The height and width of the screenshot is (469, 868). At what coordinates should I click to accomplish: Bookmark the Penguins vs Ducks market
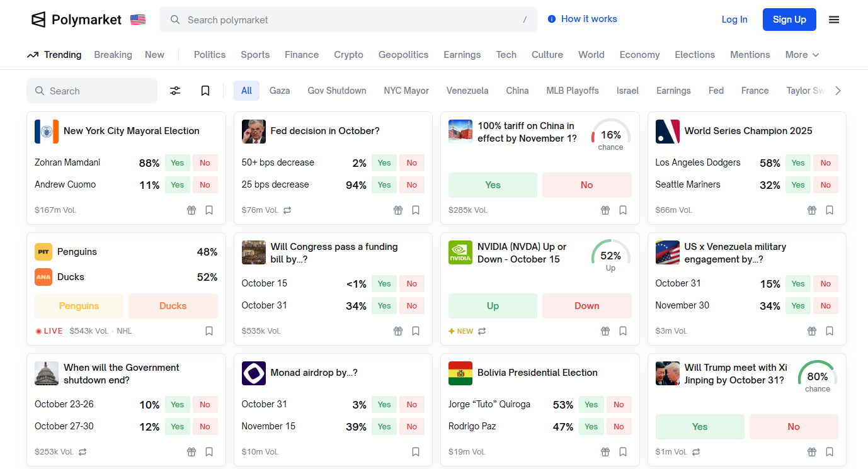point(209,331)
